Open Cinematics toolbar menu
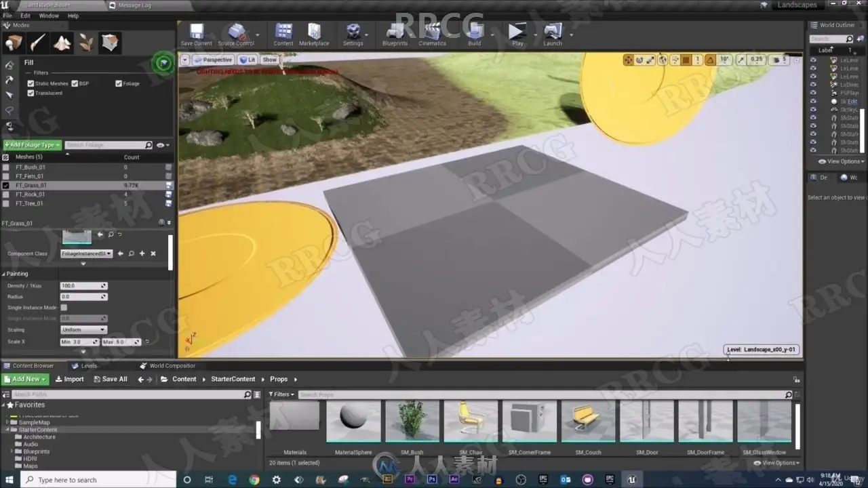This screenshot has height=488, width=868. (x=432, y=35)
